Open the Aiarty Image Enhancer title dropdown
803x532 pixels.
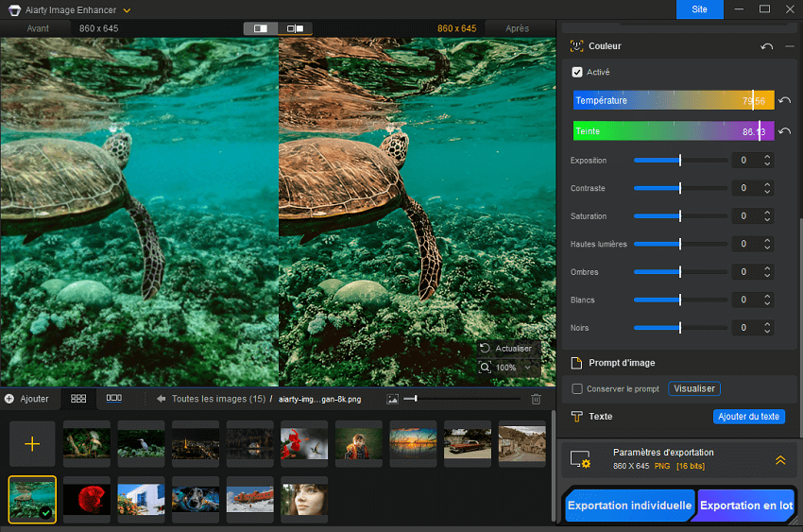[127, 9]
